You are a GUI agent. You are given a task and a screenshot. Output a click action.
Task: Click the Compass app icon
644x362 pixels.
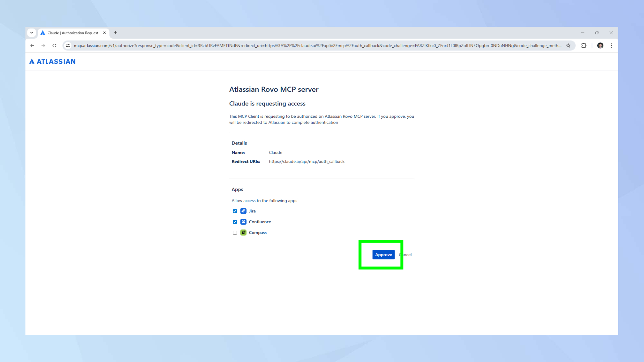243,233
